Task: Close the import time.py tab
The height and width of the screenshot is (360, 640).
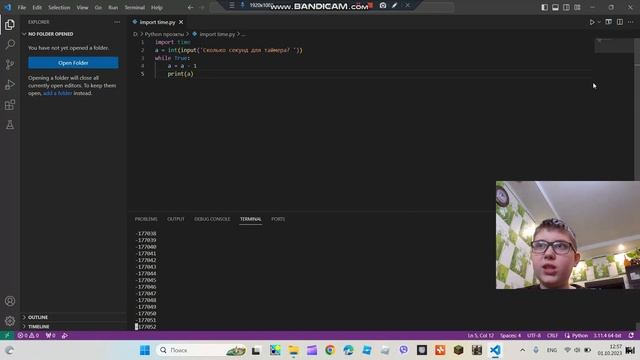Action: [181, 22]
